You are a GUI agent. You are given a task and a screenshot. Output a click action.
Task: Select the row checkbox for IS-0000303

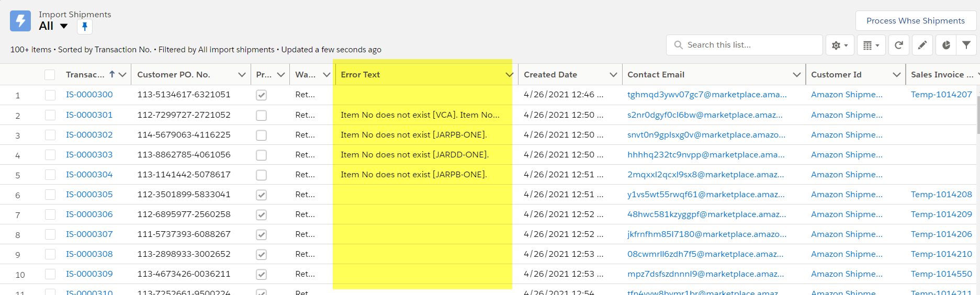(x=50, y=155)
